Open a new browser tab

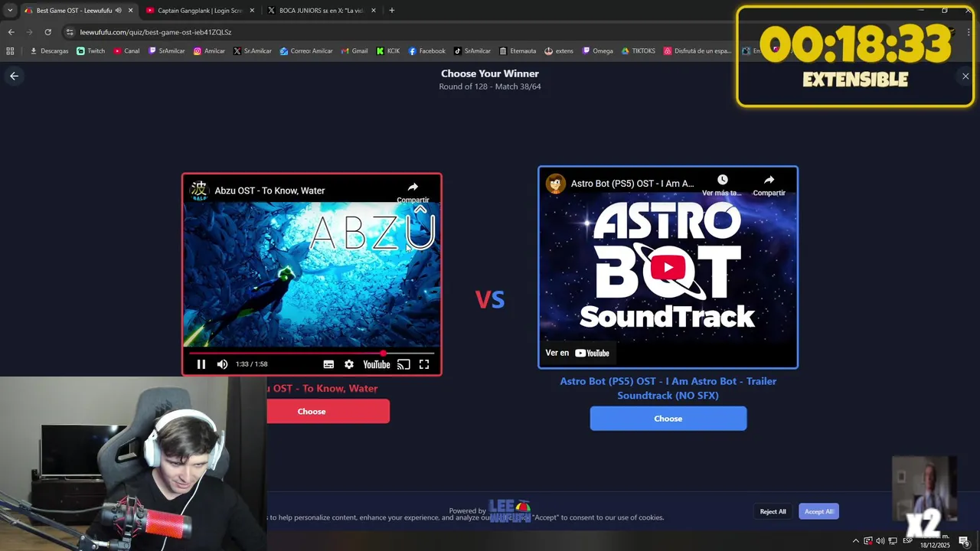point(391,11)
